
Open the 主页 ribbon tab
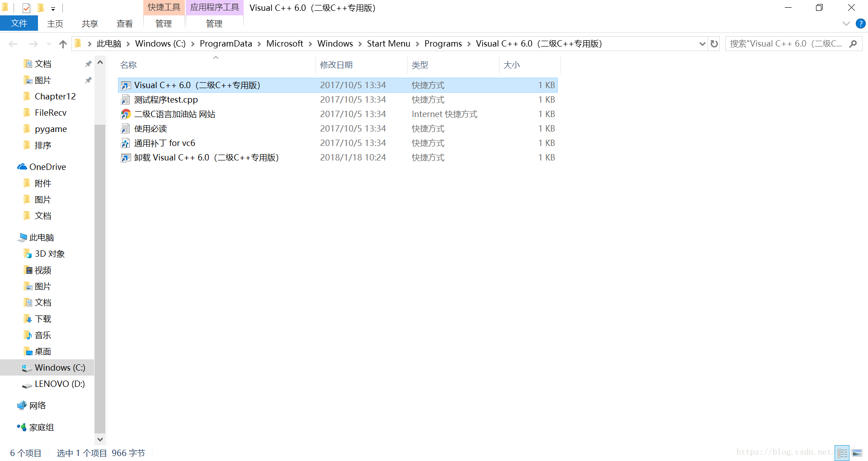click(55, 24)
